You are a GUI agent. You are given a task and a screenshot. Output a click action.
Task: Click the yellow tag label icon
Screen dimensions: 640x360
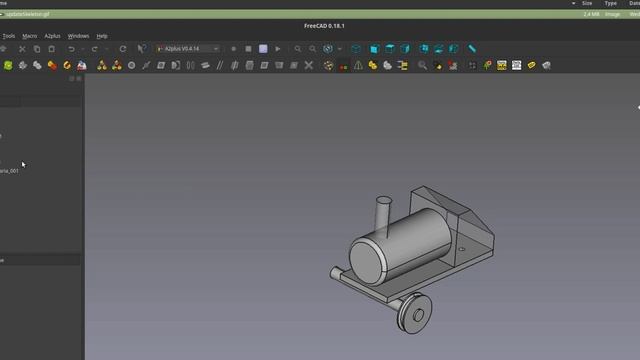531,65
